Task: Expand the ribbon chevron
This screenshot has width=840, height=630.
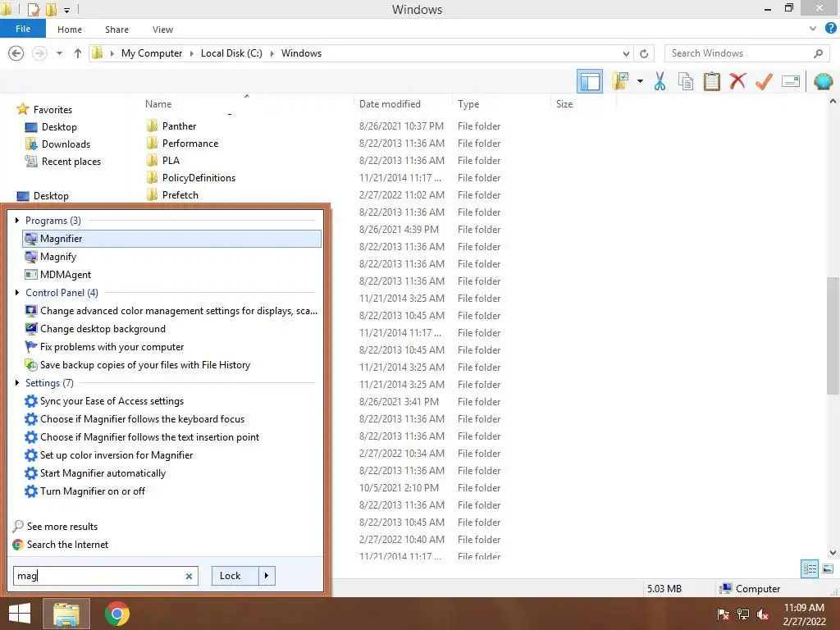Action: [x=813, y=29]
